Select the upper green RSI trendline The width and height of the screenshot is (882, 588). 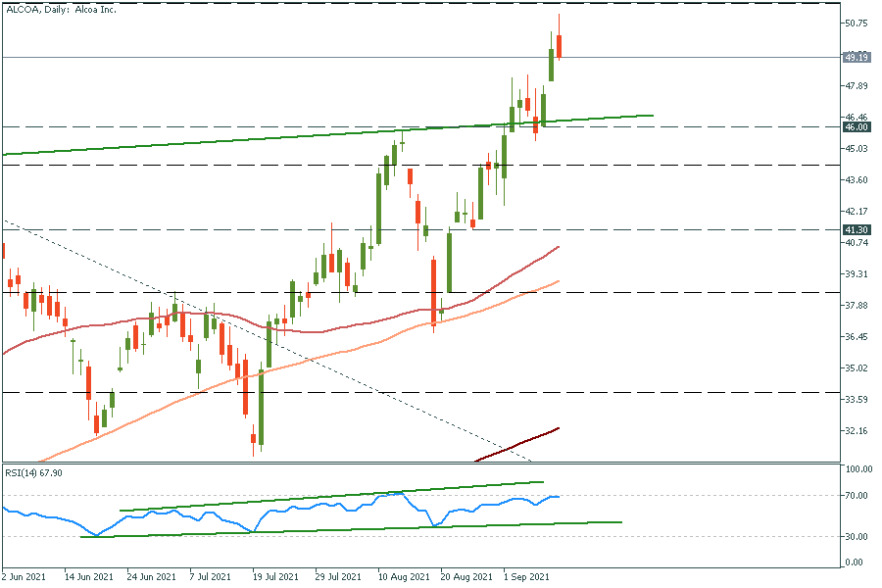333,496
